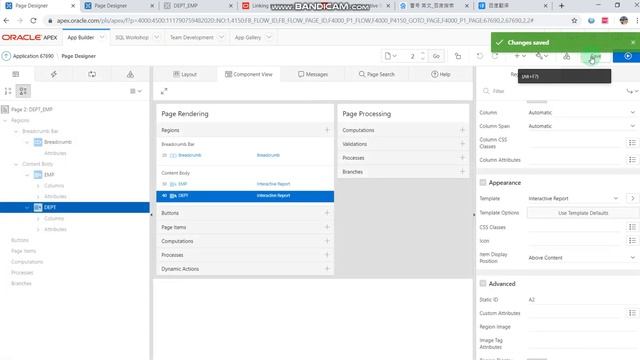
Task: Open the Item Display Position select list
Action: [x=582, y=258]
